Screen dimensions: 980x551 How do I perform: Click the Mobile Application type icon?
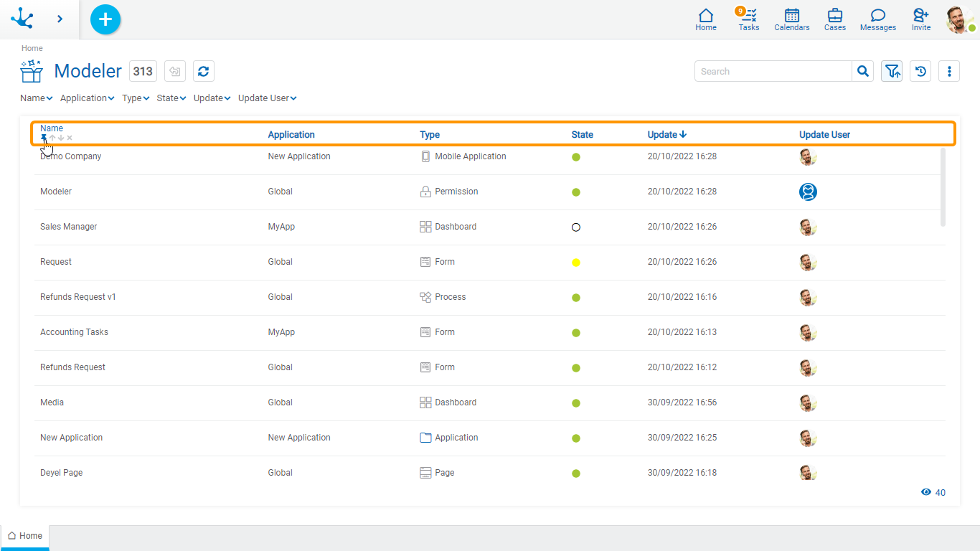(x=425, y=156)
